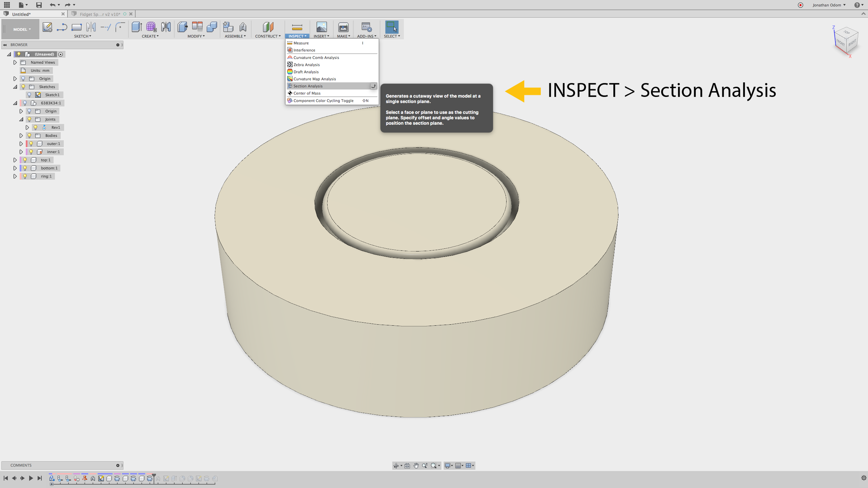Screen dimensions: 868x488
Task: Click the Save icon in top bar
Action: pyautogui.click(x=39, y=5)
